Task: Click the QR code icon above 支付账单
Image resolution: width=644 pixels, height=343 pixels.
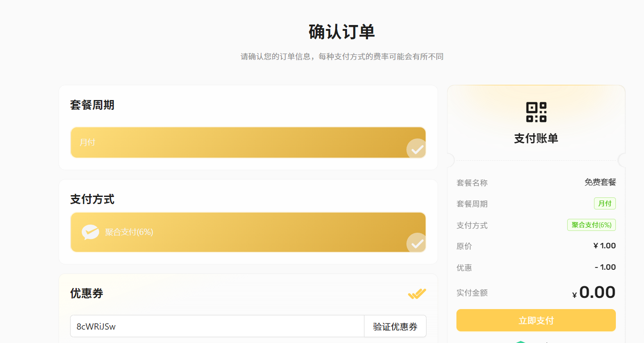Action: tap(536, 111)
